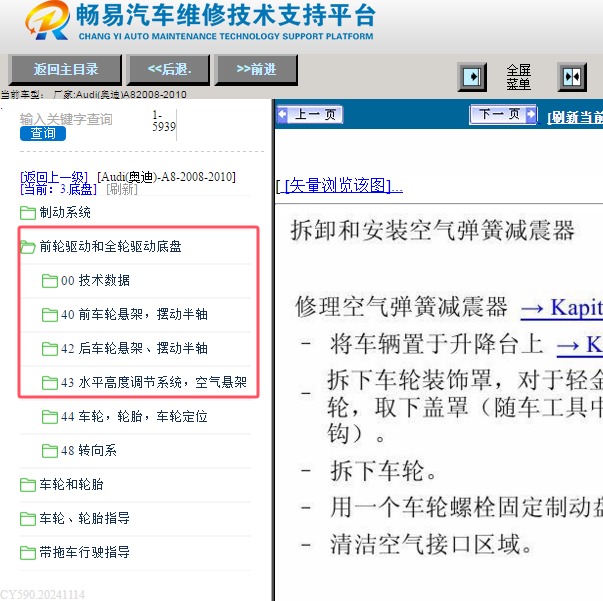603x601 pixels.
Task: Click the 1-5939 count text
Action: coord(163,121)
